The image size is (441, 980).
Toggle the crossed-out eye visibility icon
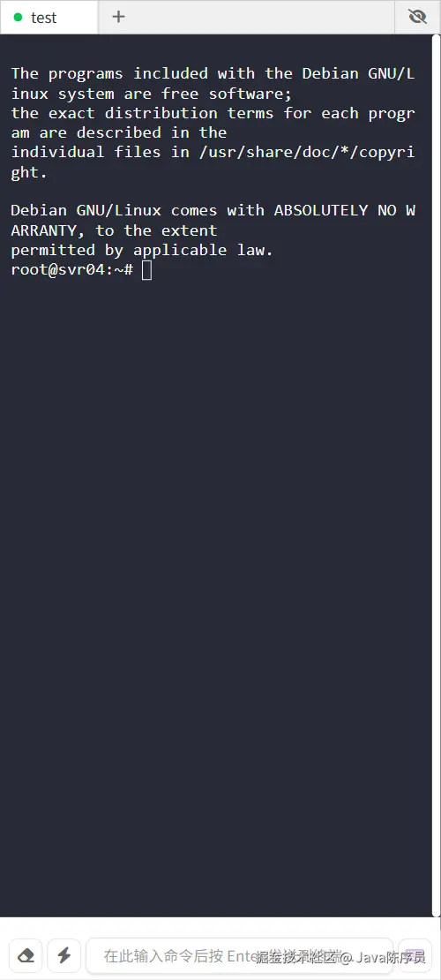coord(417,17)
